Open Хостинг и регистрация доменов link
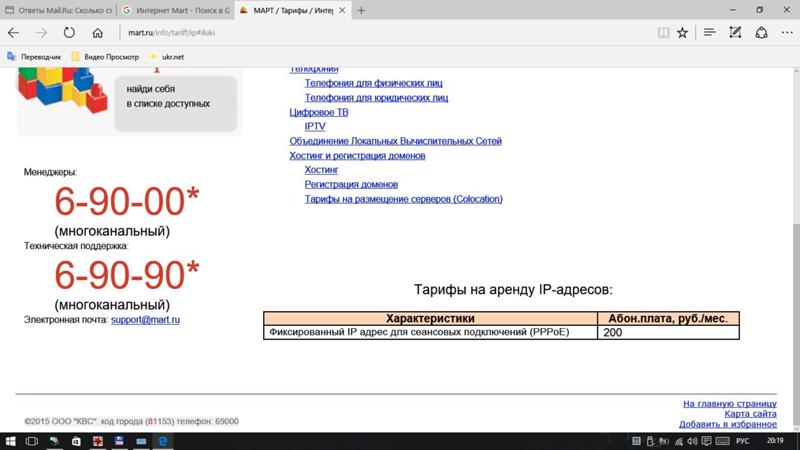800x450 pixels. point(357,156)
